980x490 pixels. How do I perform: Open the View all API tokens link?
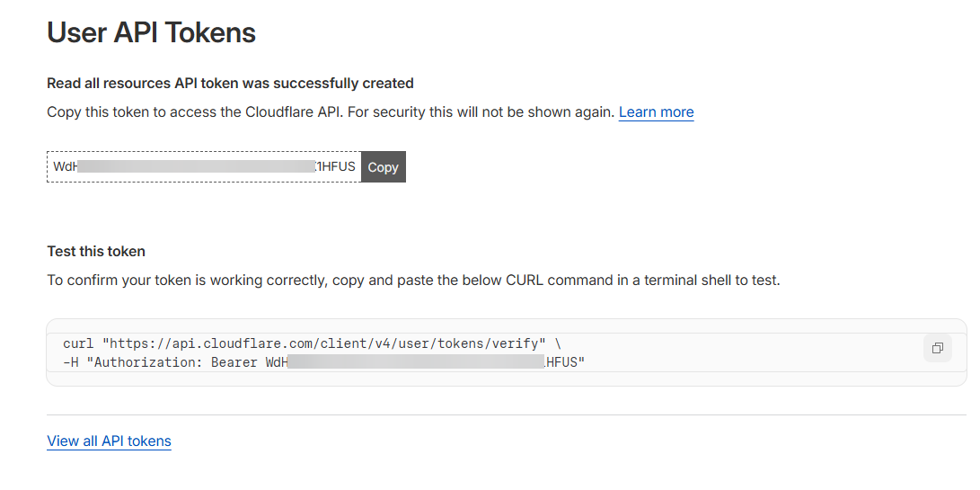tap(109, 441)
